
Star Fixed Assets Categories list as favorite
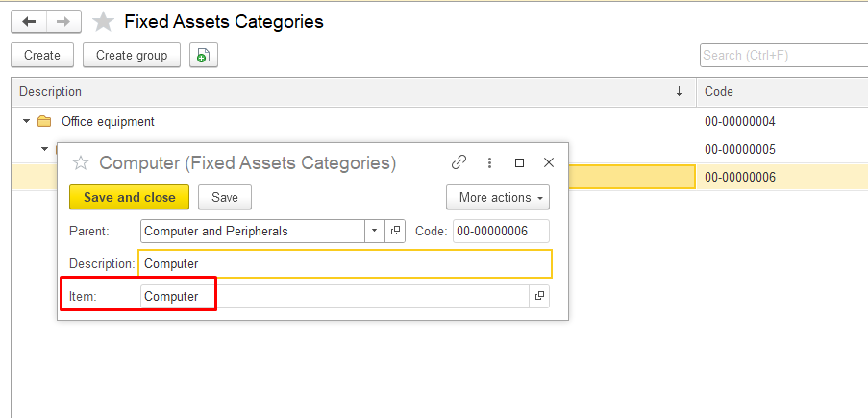tap(104, 21)
